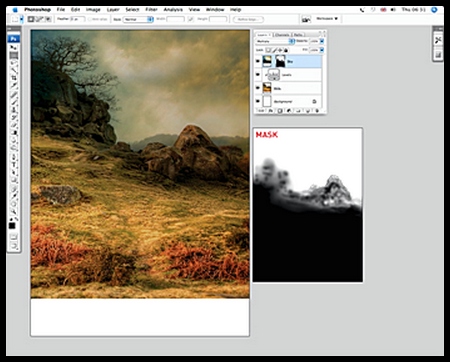Click New selection icon in options bar
Image resolution: width=450 pixels, height=362 pixels.
click(x=31, y=19)
